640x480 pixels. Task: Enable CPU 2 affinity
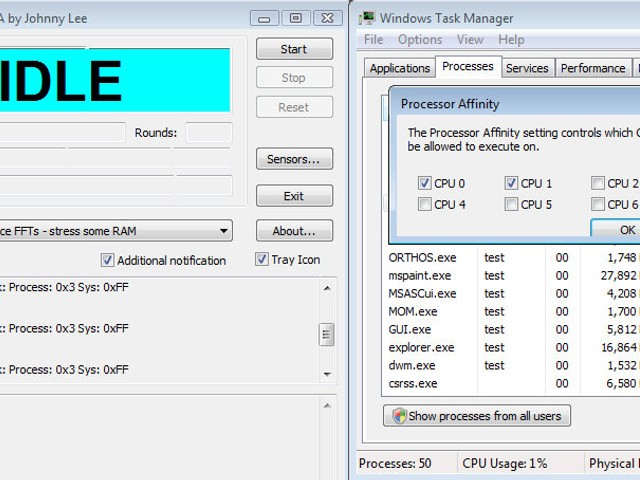[598, 183]
